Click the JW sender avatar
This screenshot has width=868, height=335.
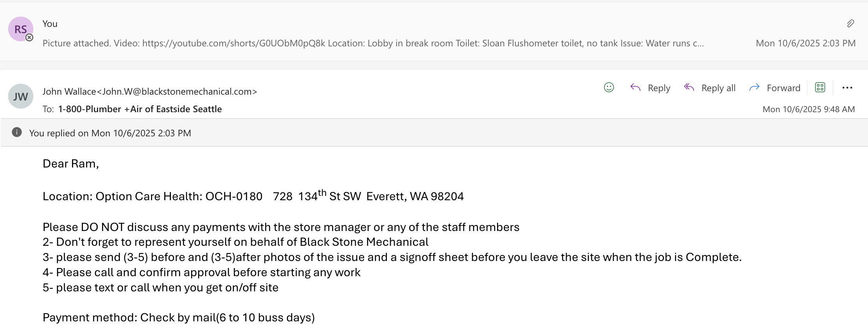pos(21,96)
